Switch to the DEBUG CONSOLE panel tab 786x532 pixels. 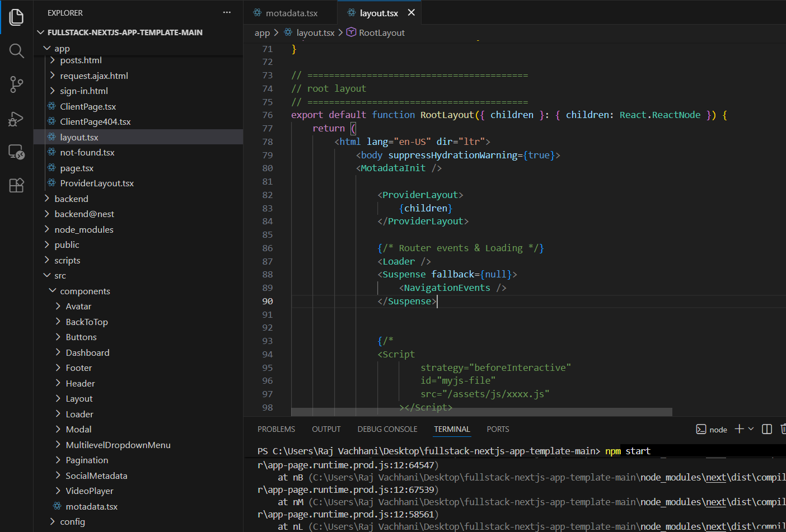387,429
